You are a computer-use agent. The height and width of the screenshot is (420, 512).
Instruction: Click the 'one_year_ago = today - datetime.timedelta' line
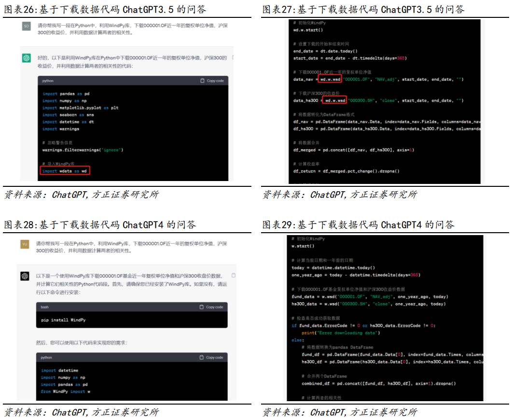[356, 275]
